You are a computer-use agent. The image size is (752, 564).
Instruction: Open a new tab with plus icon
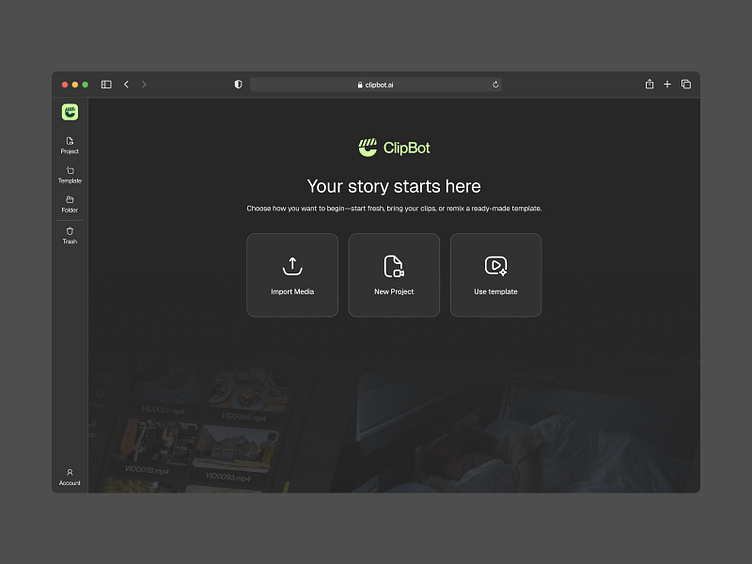click(667, 84)
